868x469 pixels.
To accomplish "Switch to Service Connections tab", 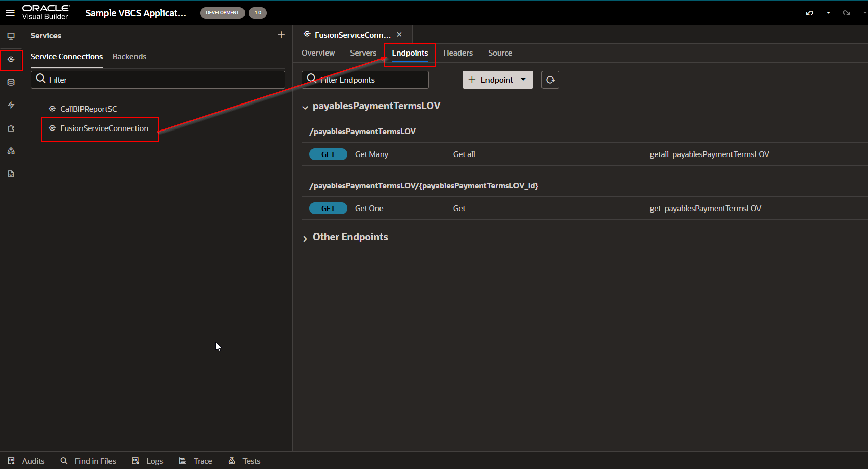I will pos(67,57).
